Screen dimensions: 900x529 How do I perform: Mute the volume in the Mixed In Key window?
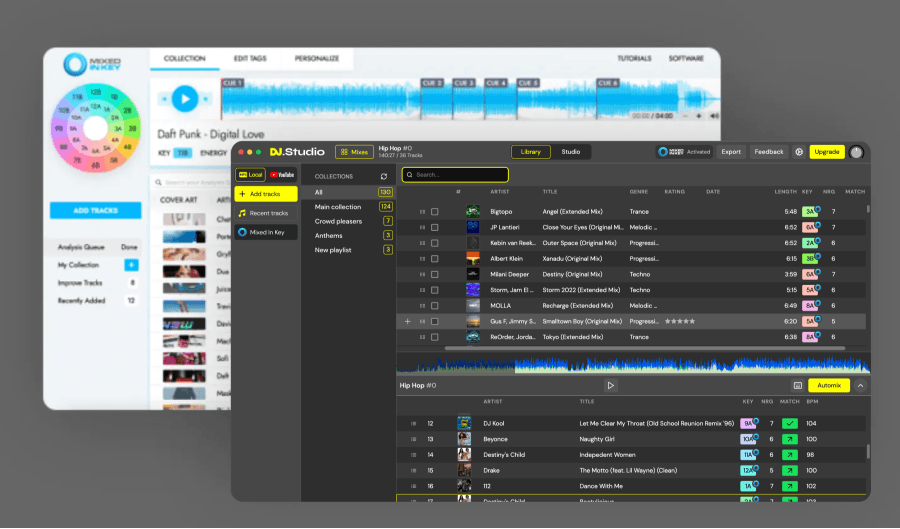(x=714, y=116)
